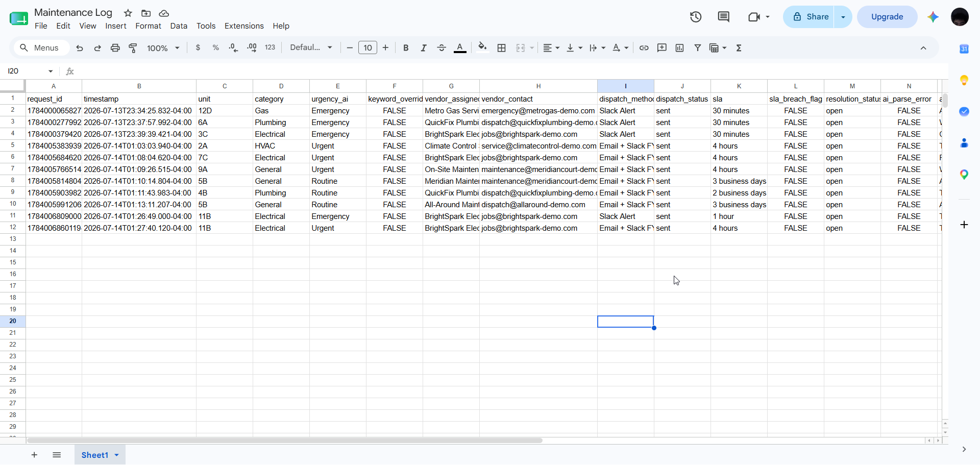Screen dimensions: 980x465
Task: Open the Default font dropdown
Action: click(311, 48)
